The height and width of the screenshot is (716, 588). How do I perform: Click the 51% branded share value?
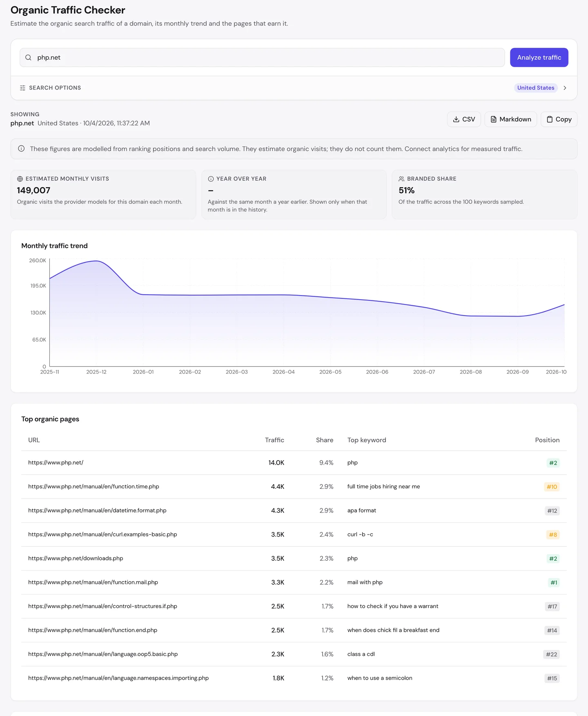tap(407, 190)
